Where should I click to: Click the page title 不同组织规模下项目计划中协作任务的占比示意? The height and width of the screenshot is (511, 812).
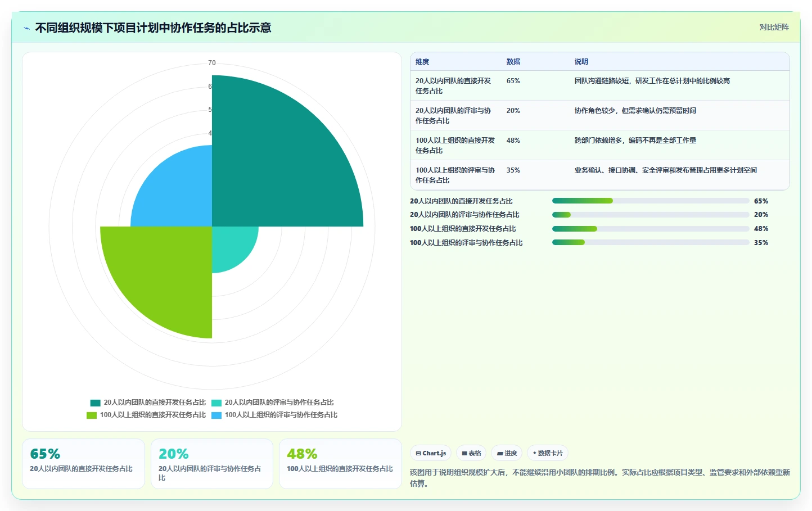(153, 28)
